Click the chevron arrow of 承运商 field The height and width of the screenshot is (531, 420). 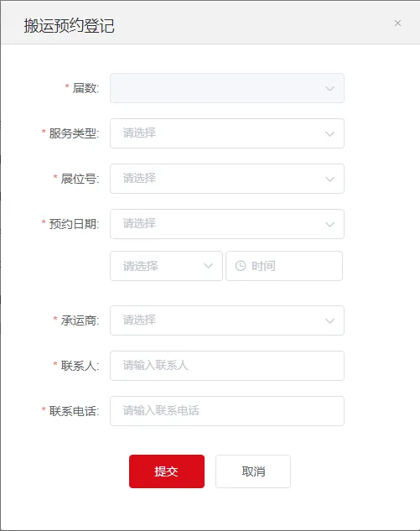coord(329,321)
